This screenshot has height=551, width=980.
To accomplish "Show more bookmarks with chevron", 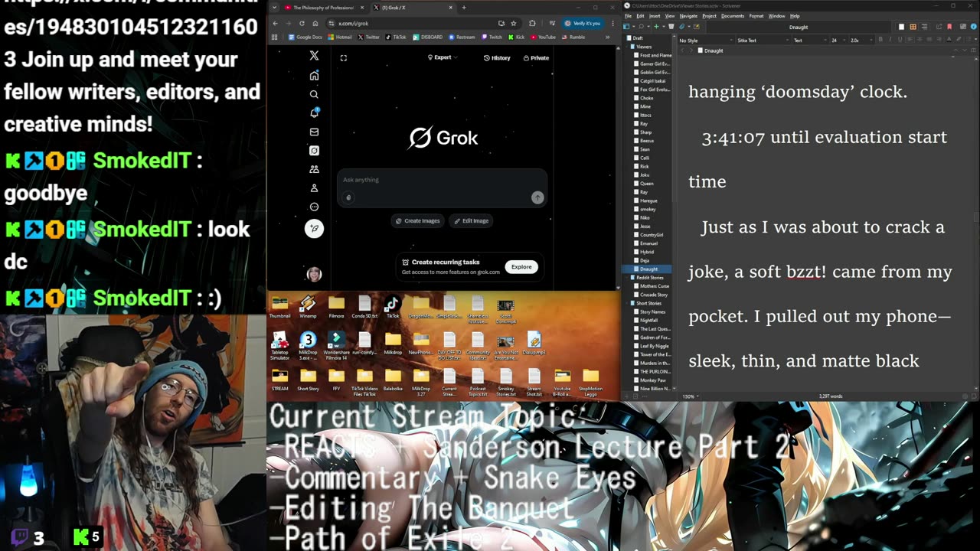I will [608, 37].
